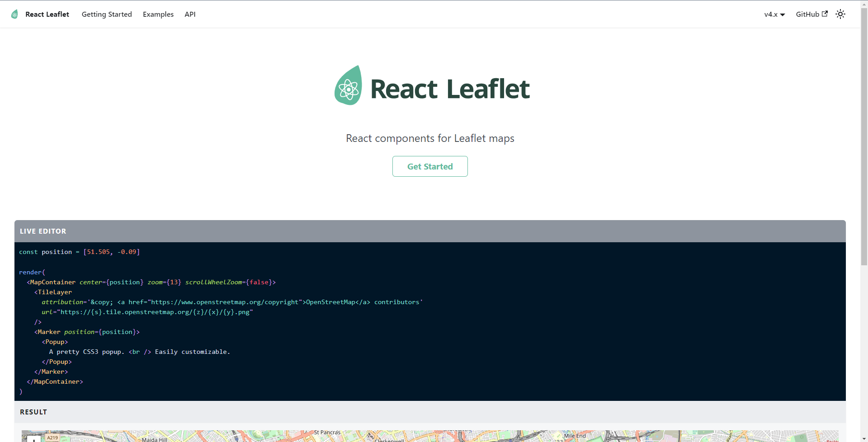
Task: Click the 'React components for Leaflet maps' tagline
Action: (430, 138)
